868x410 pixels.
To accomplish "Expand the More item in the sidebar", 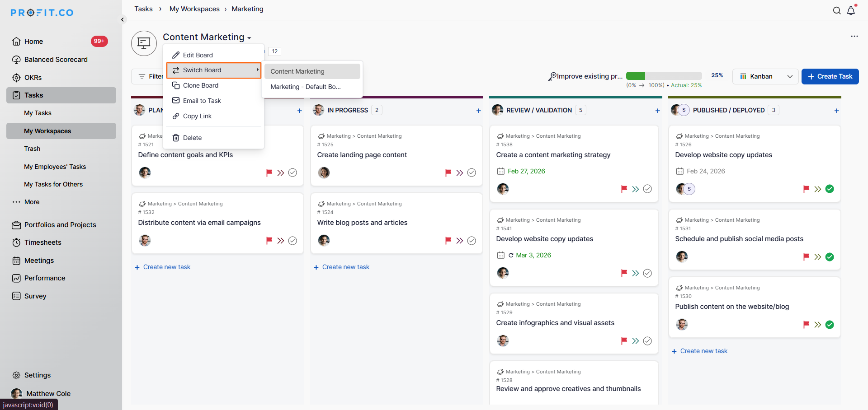I will [x=32, y=202].
